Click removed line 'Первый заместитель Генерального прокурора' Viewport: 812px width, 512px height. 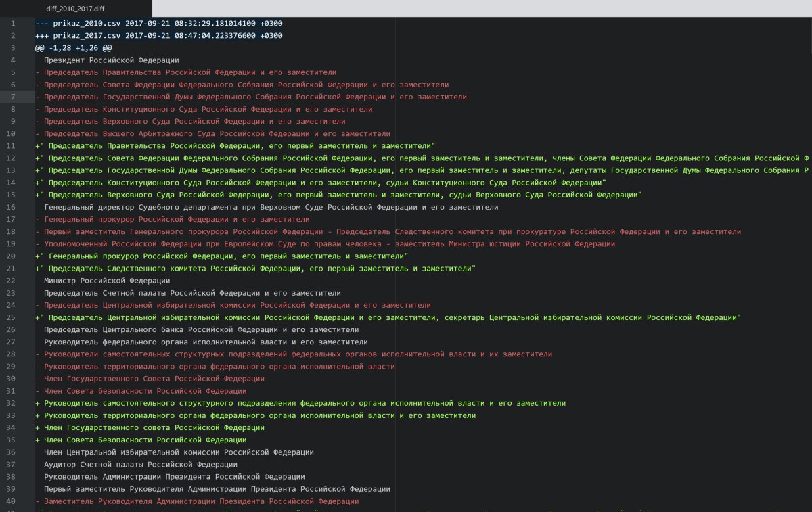click(388, 231)
